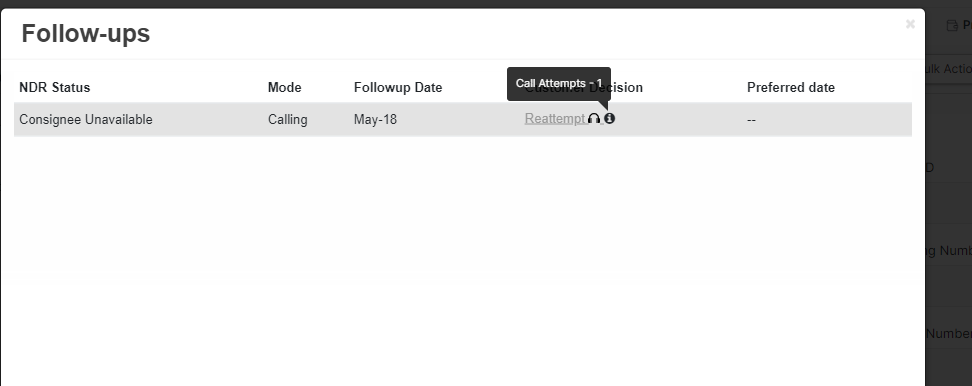Click the info icon beside Reattempt

(609, 118)
